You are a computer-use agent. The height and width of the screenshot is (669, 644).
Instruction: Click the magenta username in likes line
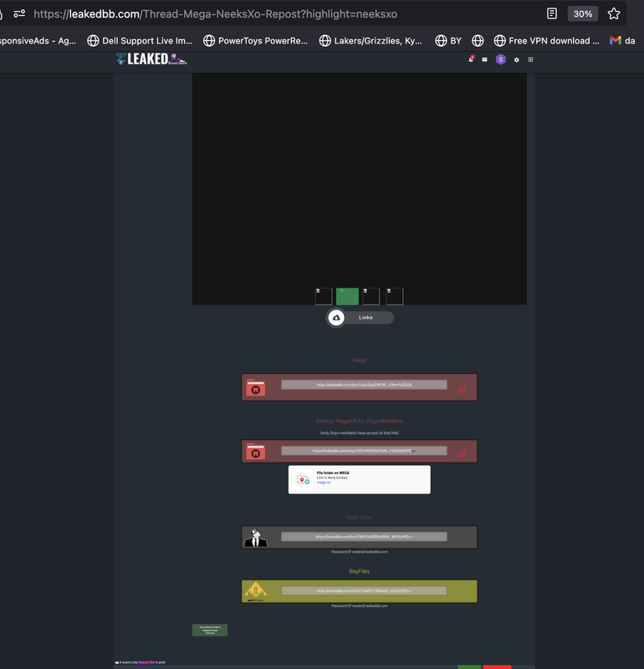pyautogui.click(x=147, y=662)
